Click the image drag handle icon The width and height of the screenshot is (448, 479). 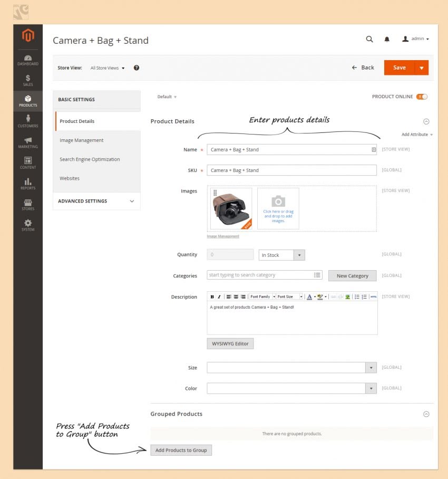tap(215, 193)
